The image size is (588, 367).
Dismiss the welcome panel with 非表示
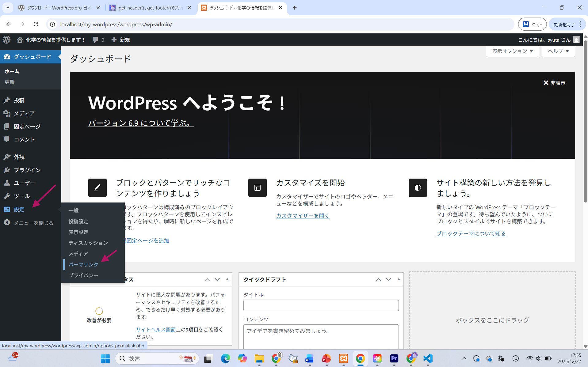pyautogui.click(x=554, y=83)
